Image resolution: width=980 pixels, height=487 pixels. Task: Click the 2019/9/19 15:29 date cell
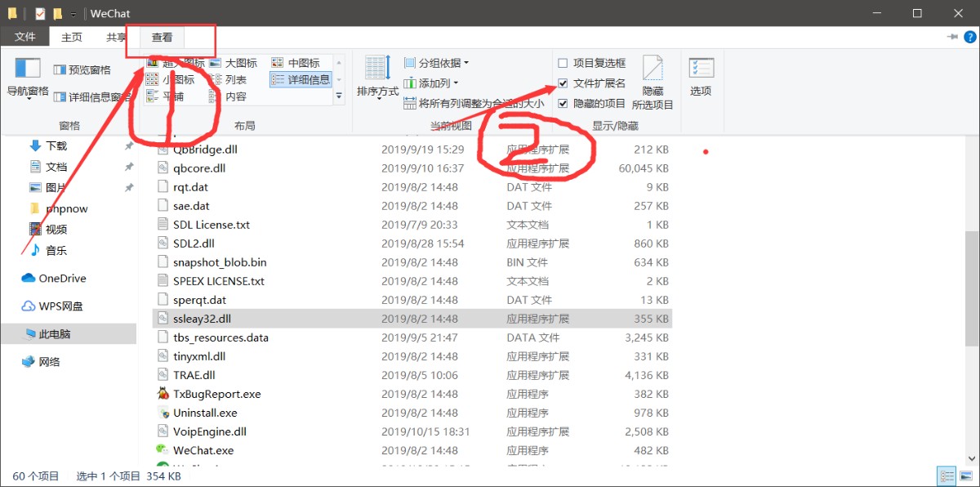point(422,150)
